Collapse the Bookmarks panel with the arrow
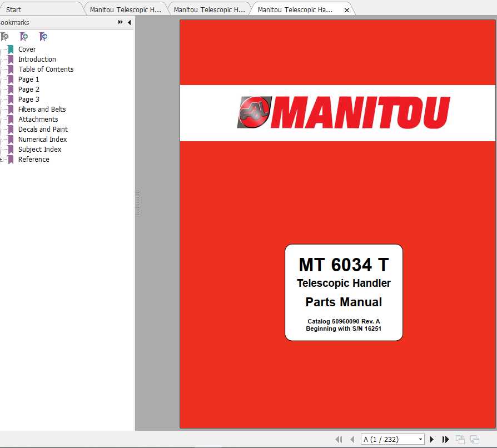Viewport: 497px width, 448px height. tap(129, 22)
